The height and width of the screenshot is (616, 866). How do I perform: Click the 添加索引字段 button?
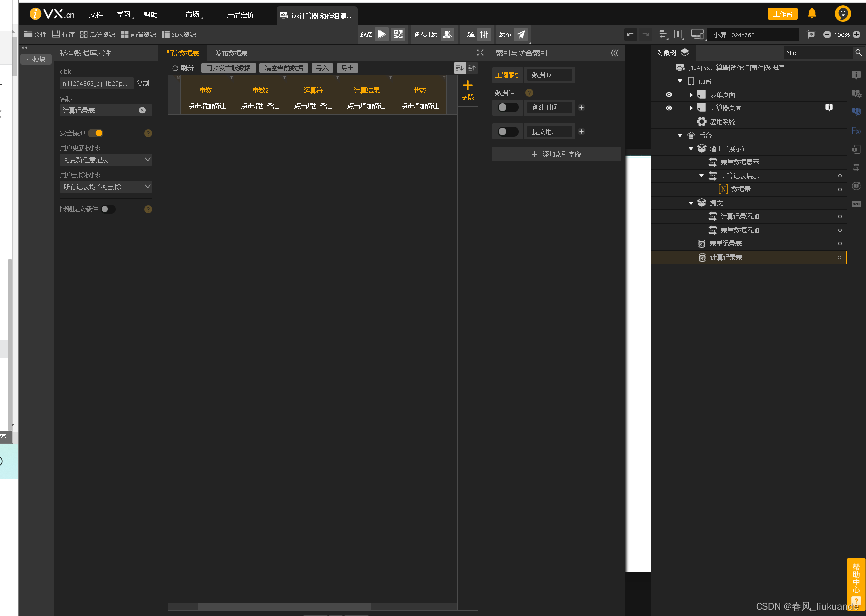556,154
